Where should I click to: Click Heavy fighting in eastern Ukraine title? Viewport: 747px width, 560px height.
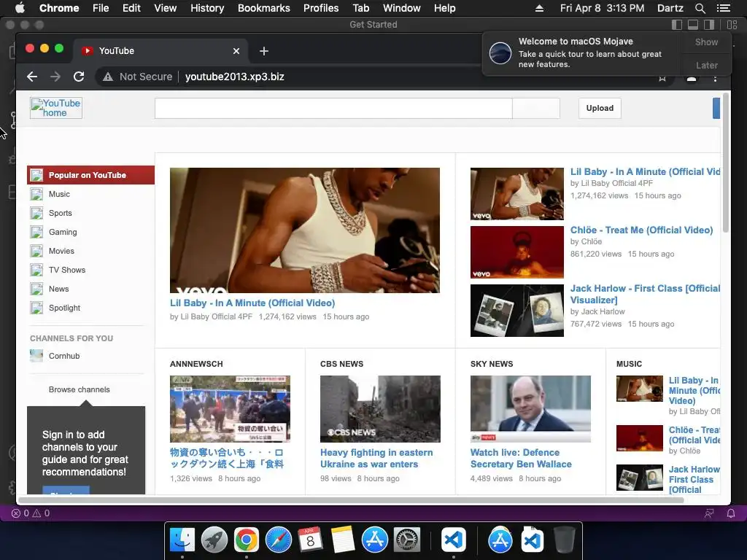[x=376, y=458]
